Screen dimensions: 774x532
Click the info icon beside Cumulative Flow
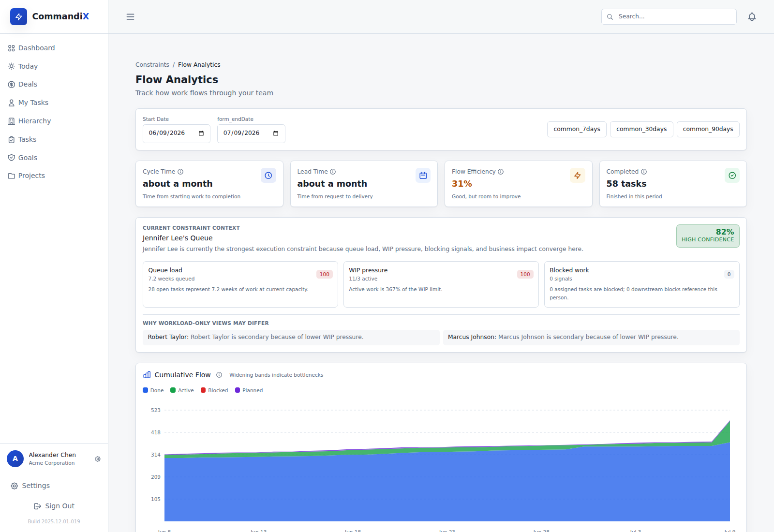(x=219, y=375)
